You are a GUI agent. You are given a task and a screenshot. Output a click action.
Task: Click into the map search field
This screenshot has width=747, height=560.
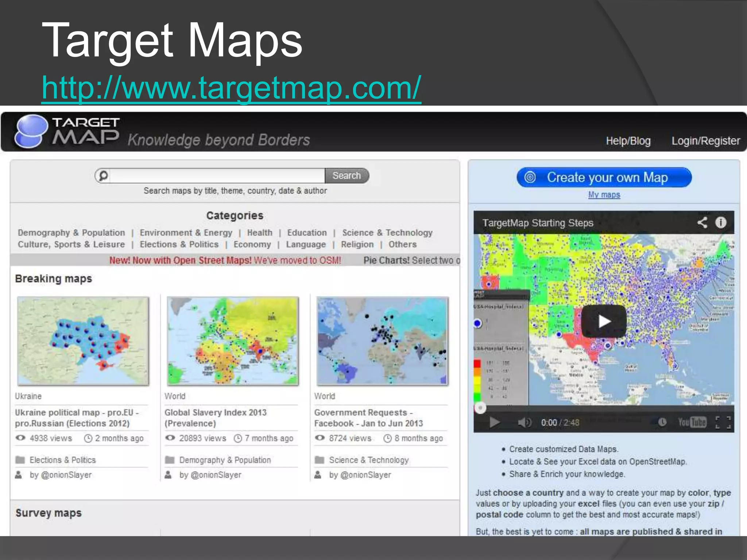click(x=217, y=176)
